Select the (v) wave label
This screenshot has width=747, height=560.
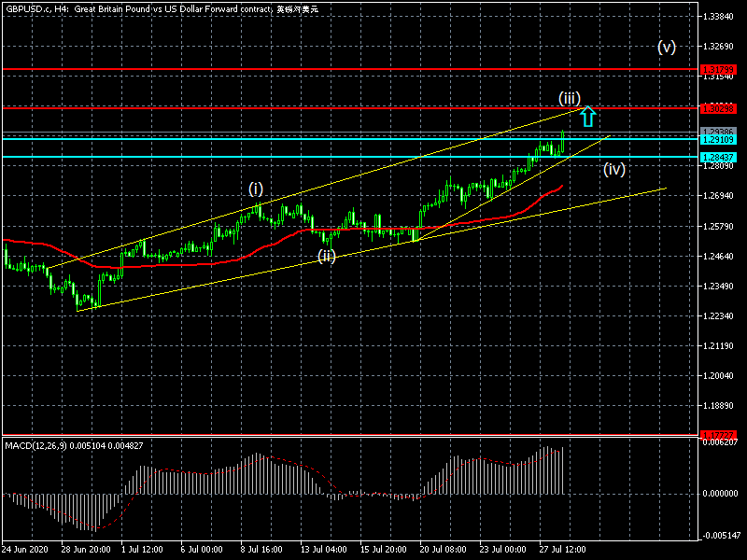point(667,47)
